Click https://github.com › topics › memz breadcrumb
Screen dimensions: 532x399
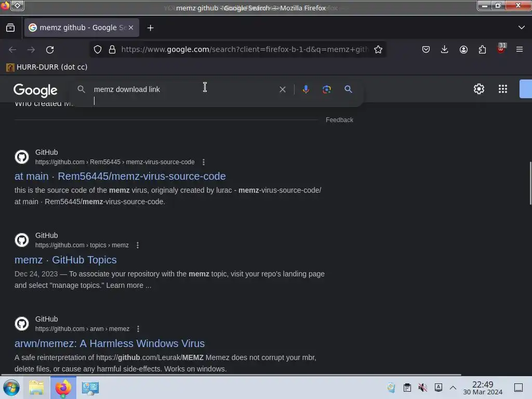[82, 245]
